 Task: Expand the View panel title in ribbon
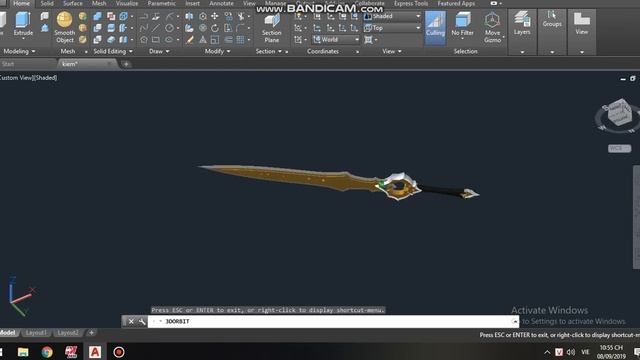[x=392, y=51]
